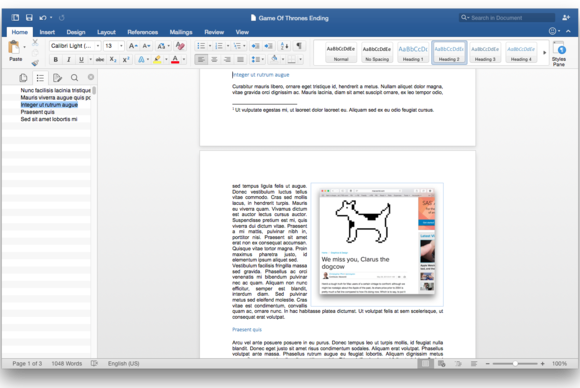This screenshot has width=580, height=388.
Task: Open the Styles Pane
Action: point(559,54)
